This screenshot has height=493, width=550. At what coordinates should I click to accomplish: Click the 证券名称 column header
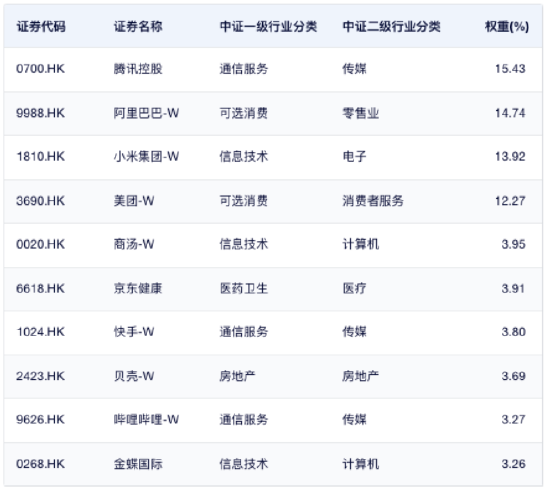[138, 26]
